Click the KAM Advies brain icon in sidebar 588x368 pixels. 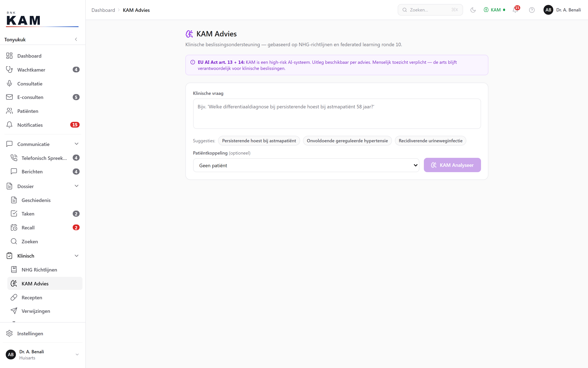click(14, 284)
